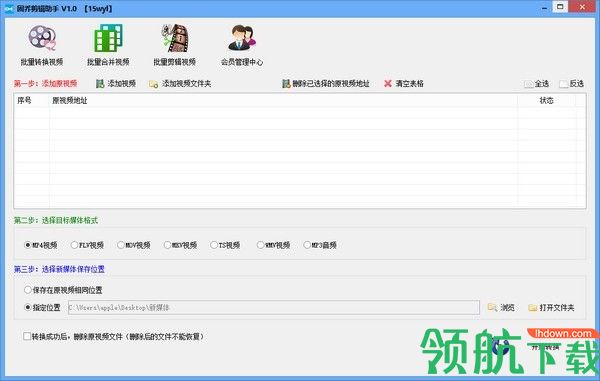Screen dimensions: 600x381
Task: Check 转换成功后删除原视频文件 checkbox
Action: (27, 336)
